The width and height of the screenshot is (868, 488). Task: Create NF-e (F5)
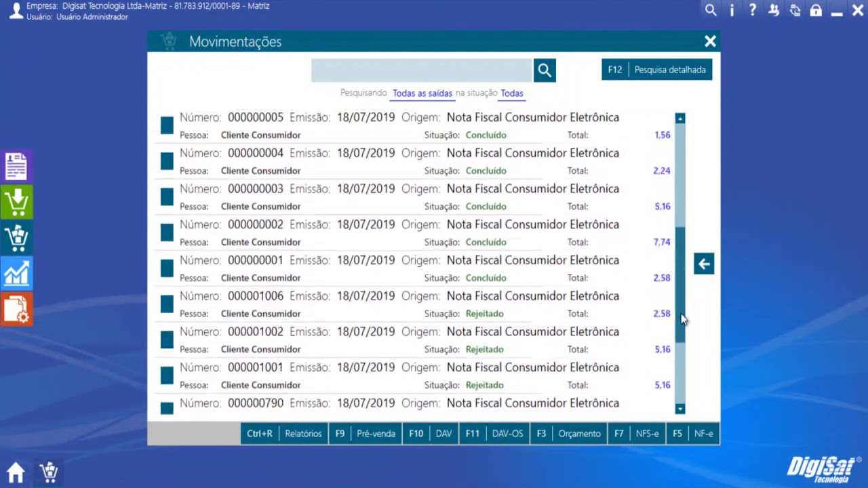coord(692,434)
